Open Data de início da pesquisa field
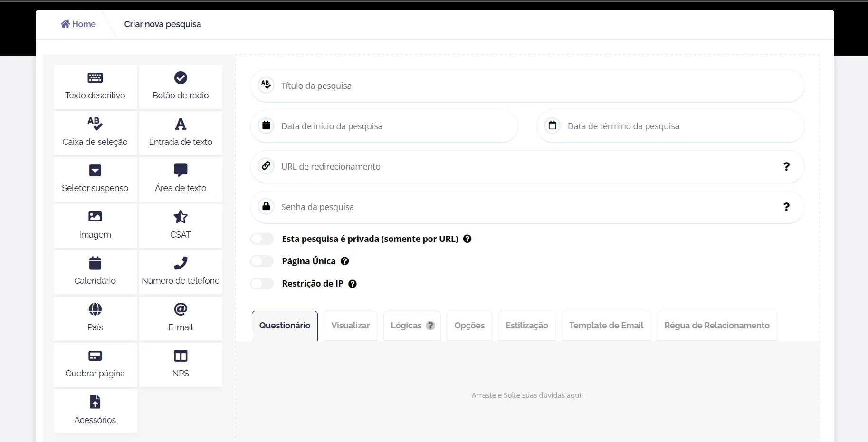Screen dimensions: 868x442 [x=384, y=126]
